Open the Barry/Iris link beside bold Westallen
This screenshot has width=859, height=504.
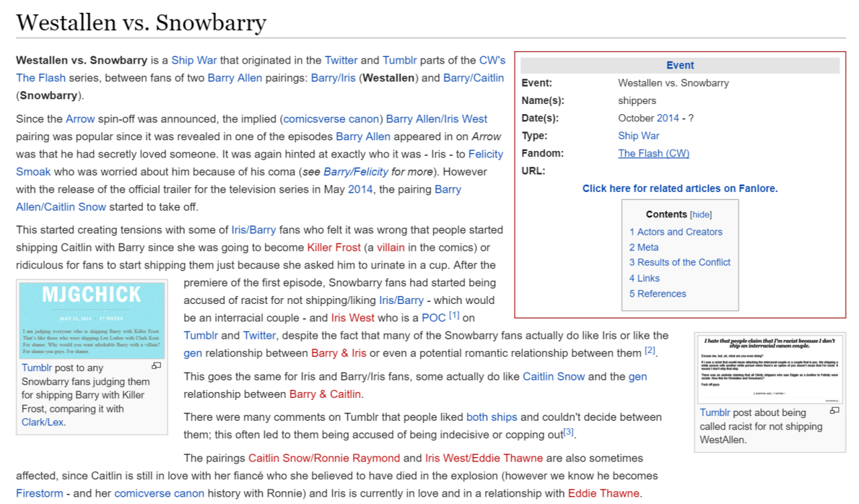[333, 77]
